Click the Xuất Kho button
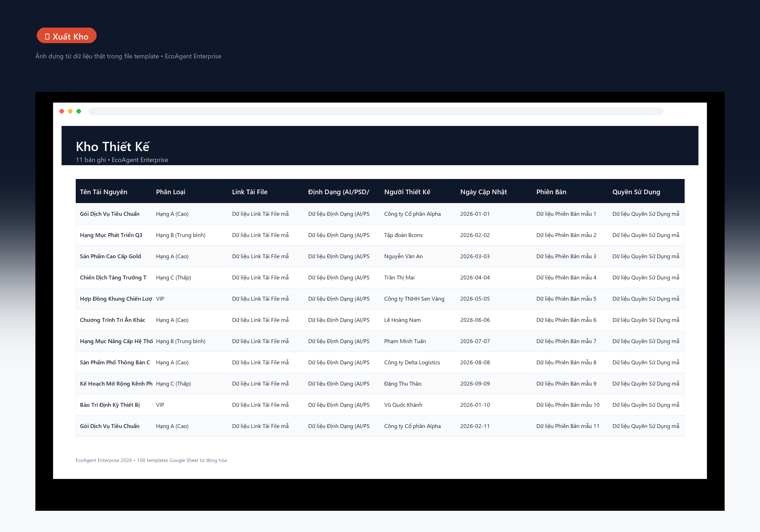This screenshot has height=532, width=760. click(x=67, y=36)
